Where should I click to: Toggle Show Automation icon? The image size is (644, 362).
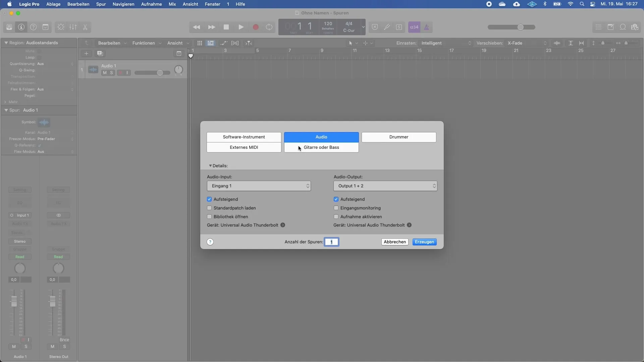coord(223,43)
